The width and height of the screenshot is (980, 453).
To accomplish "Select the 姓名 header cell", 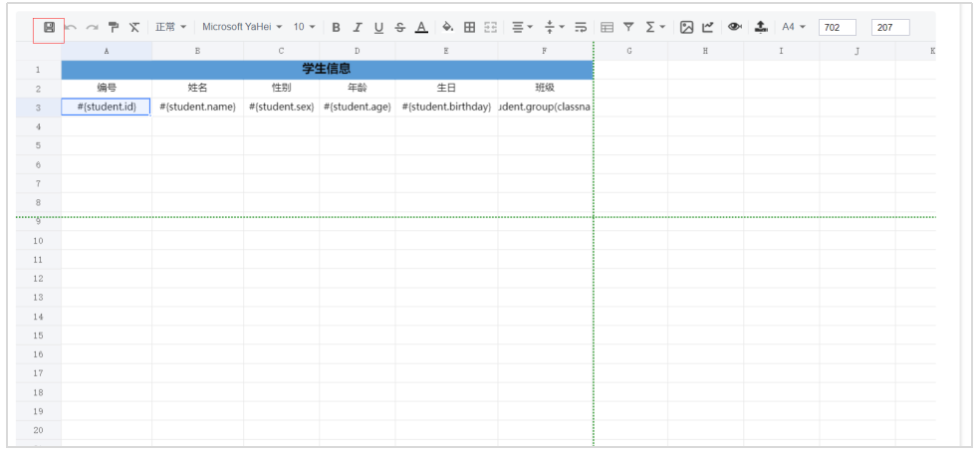I will click(x=197, y=88).
